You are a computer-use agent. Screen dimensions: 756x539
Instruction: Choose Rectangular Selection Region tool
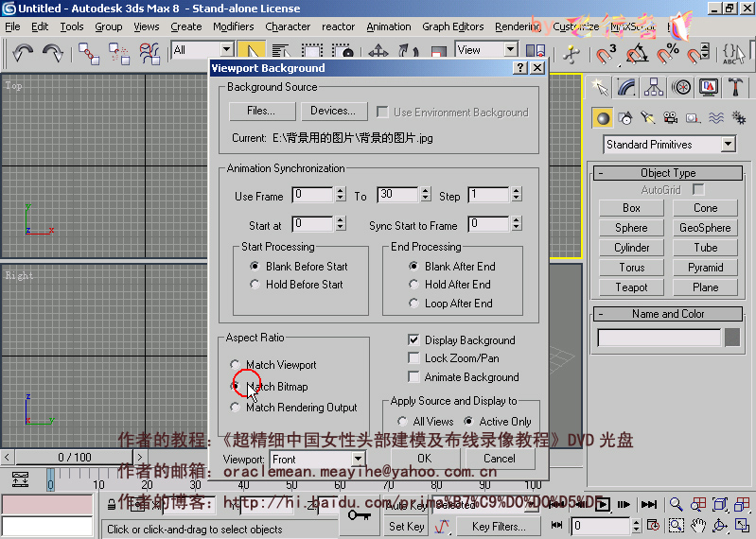click(312, 52)
